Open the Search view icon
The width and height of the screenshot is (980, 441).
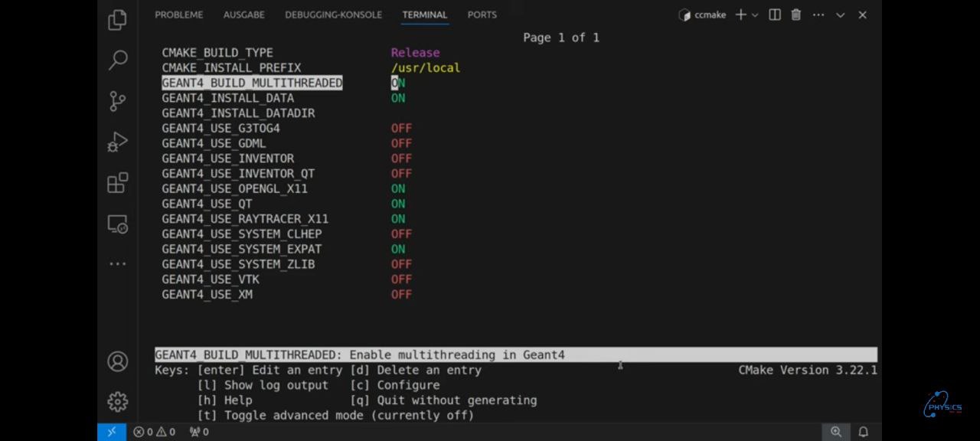coord(117,60)
